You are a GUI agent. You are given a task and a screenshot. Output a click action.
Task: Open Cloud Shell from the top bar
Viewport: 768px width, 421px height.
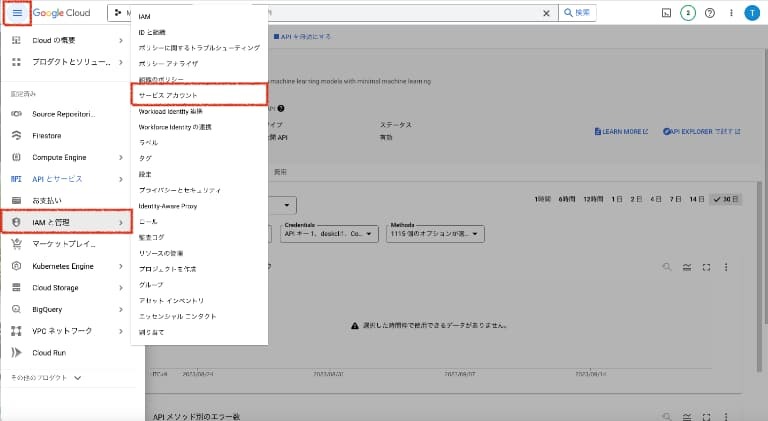click(667, 13)
